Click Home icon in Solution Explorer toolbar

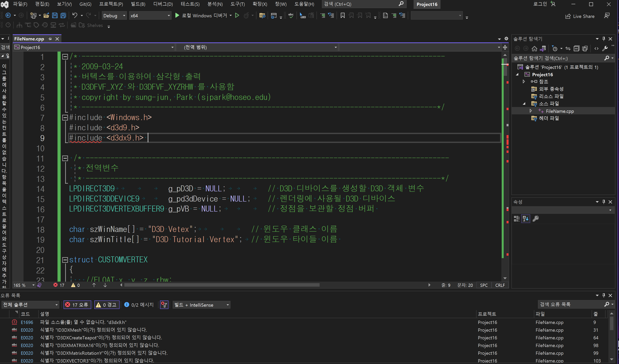click(534, 49)
